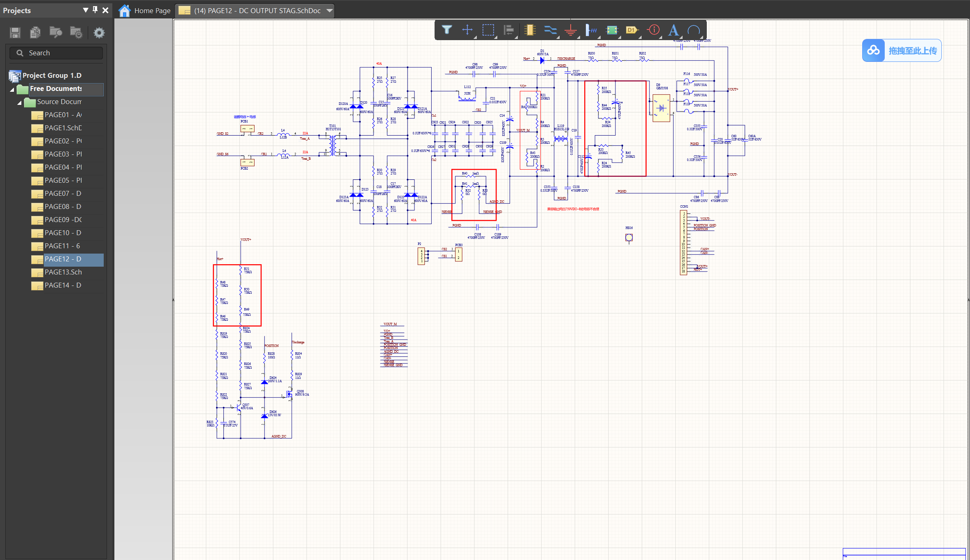Screen dimensions: 970x560
Task: Select the arc drawing tool
Action: (x=694, y=30)
